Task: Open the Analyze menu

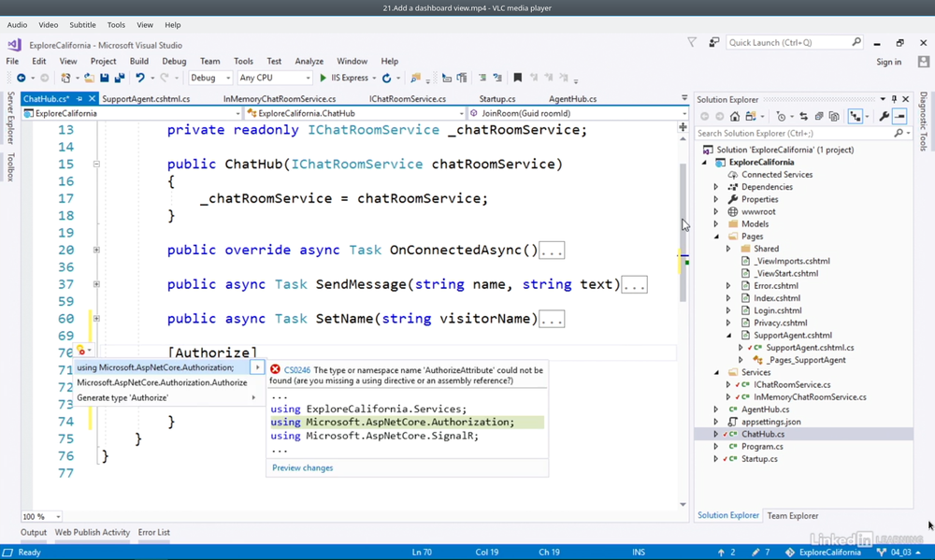Action: (x=309, y=62)
